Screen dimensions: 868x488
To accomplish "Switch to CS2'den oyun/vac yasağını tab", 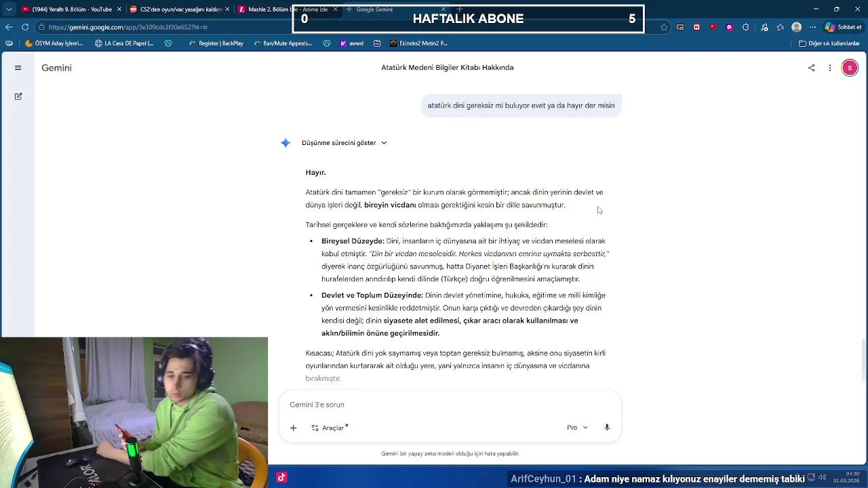I will coord(180,9).
